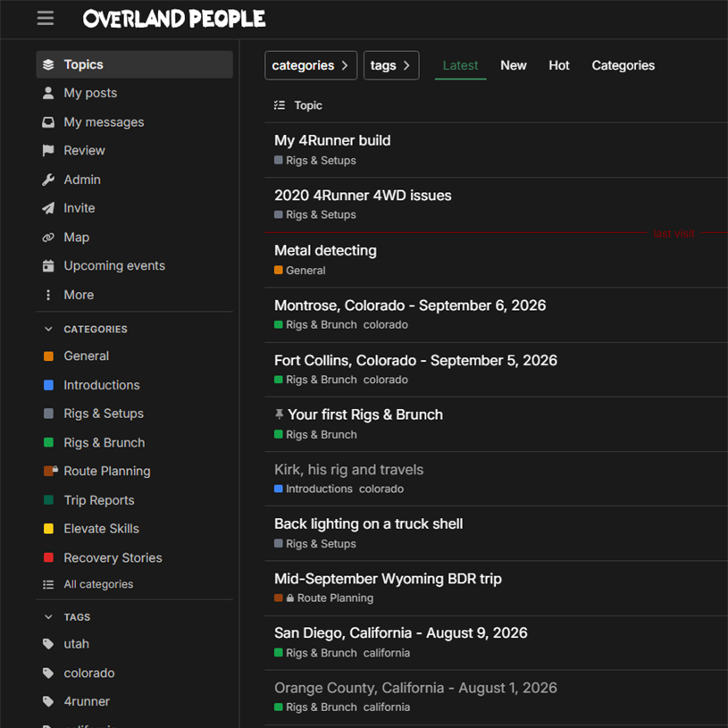Image resolution: width=728 pixels, height=728 pixels.
Task: Click Route Planning badge under Wyoming BDR trip
Action: click(x=323, y=598)
